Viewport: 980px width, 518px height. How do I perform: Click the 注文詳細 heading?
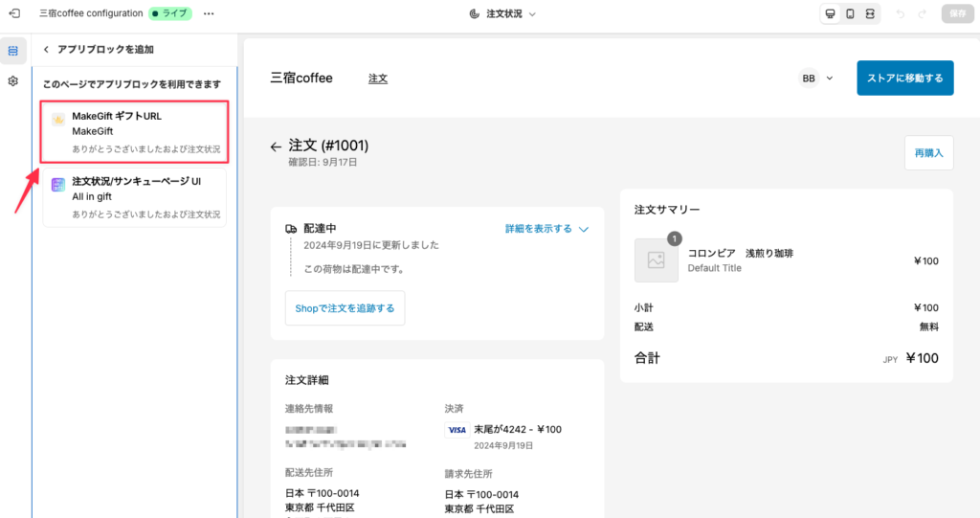pyautogui.click(x=307, y=380)
